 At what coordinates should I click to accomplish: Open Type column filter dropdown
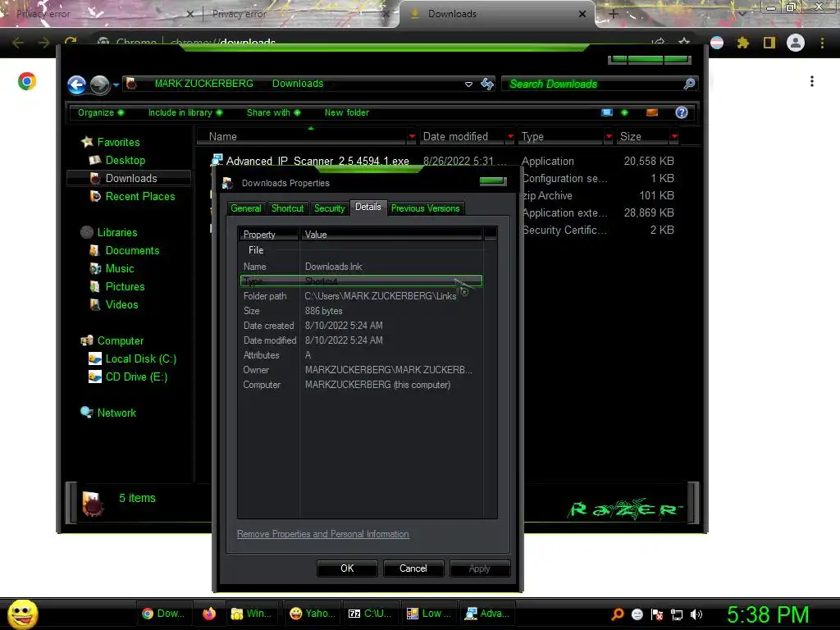pos(609,137)
